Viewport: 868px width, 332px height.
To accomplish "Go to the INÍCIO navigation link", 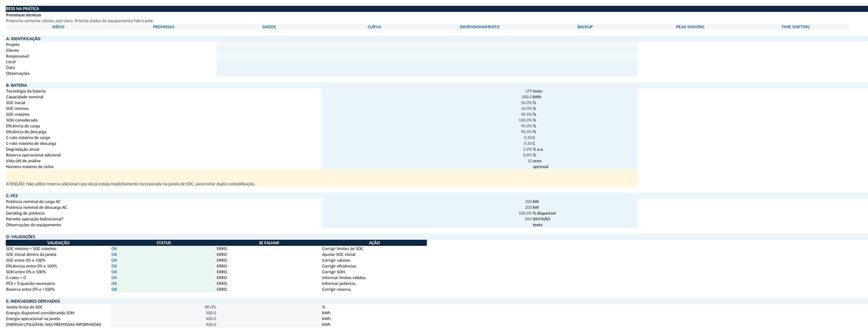I will [x=58, y=26].
